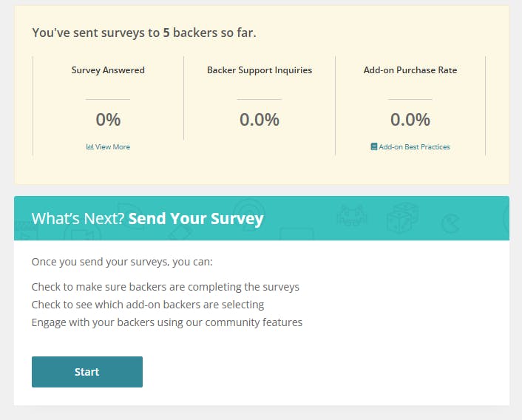The width and height of the screenshot is (522, 420).
Task: Click "You've sent surveys to 5 backers" text
Action: [x=144, y=33]
